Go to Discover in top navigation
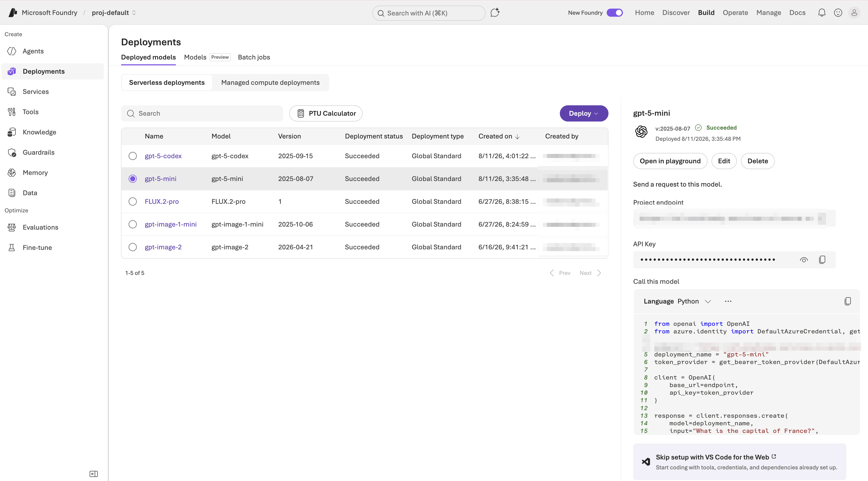Screen dimensions: 868x481 tap(676, 13)
